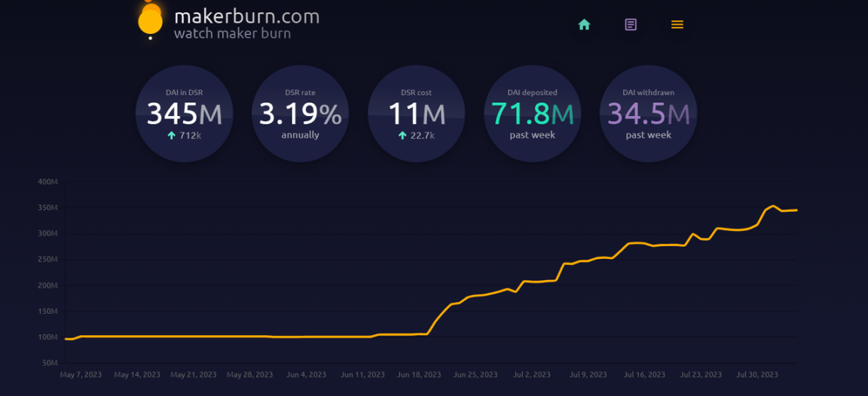
Task: Click the Jul 9, 2023 date label
Action: pyautogui.click(x=588, y=375)
